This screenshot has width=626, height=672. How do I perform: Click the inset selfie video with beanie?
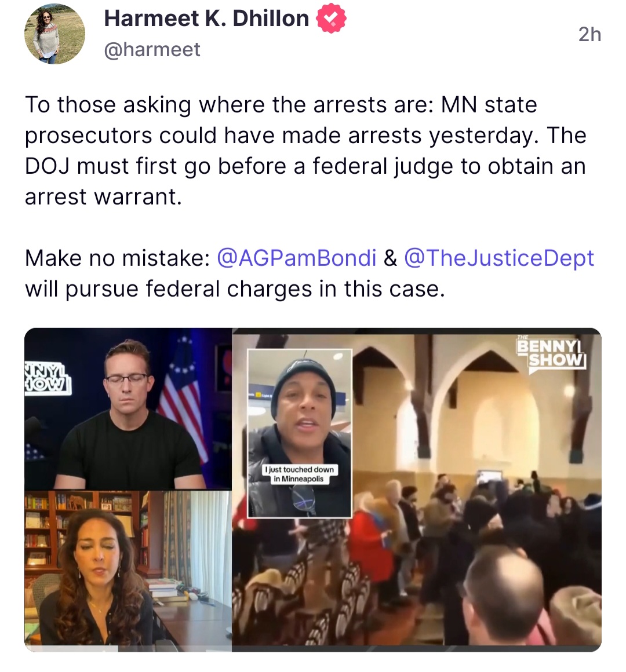(300, 433)
